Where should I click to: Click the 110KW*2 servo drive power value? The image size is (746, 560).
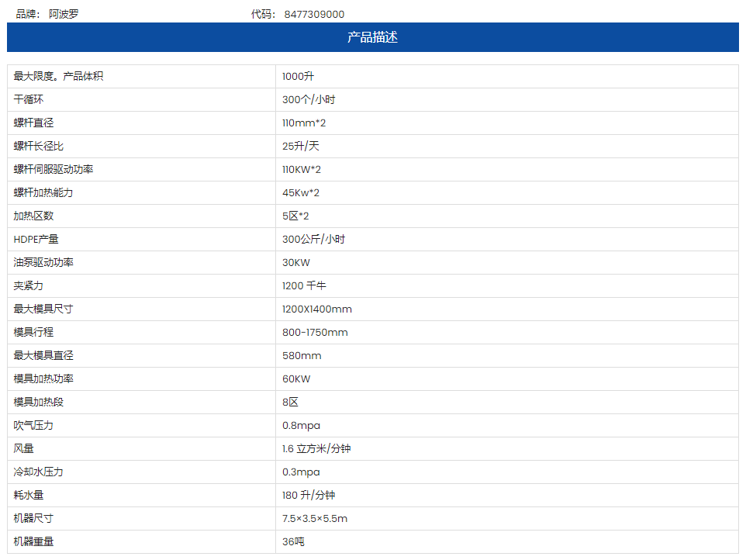coord(302,169)
